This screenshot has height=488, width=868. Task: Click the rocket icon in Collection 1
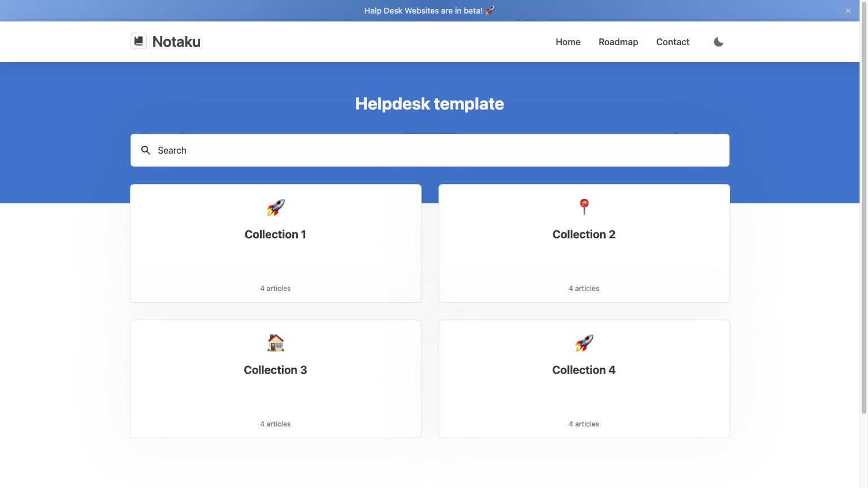click(276, 207)
